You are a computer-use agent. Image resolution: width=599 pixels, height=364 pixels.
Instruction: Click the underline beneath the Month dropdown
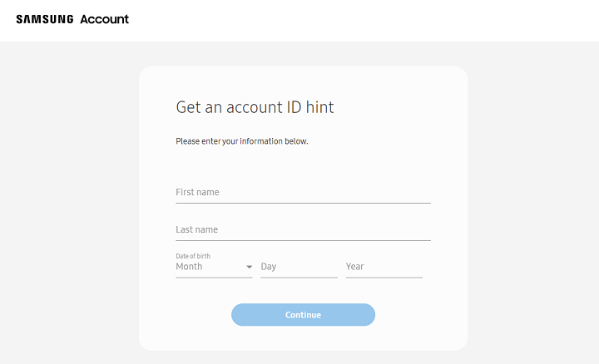(214, 278)
